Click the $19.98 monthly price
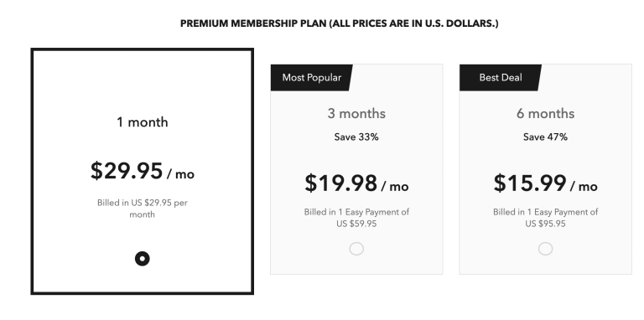The width and height of the screenshot is (644, 320). [x=341, y=183]
